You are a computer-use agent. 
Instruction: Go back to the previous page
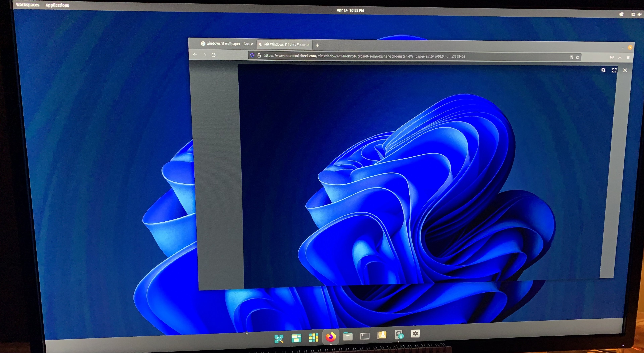(195, 55)
